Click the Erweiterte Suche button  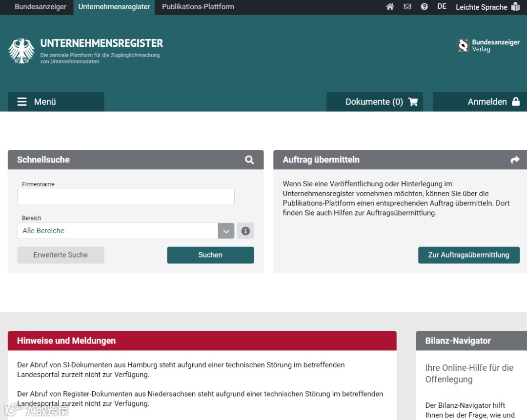tap(61, 255)
